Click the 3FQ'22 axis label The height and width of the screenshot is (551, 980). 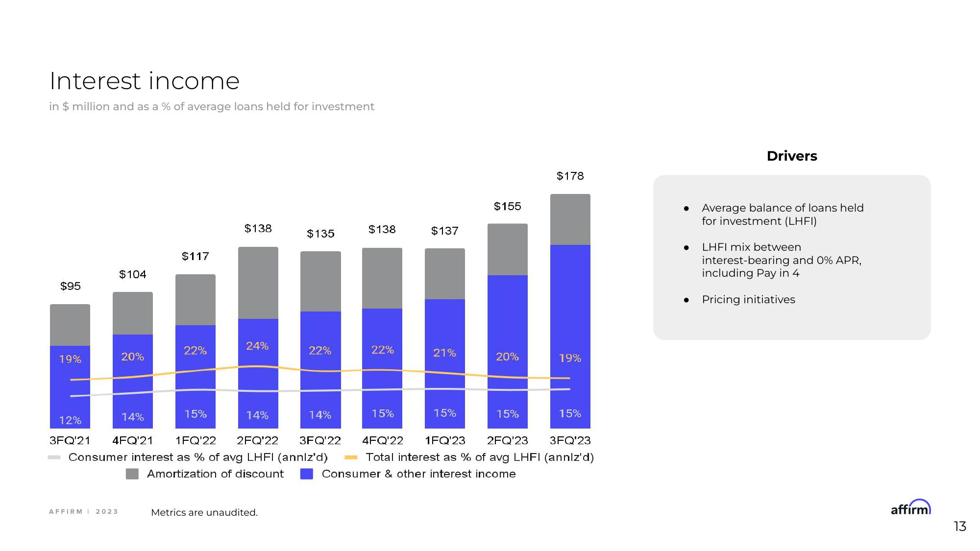click(320, 440)
